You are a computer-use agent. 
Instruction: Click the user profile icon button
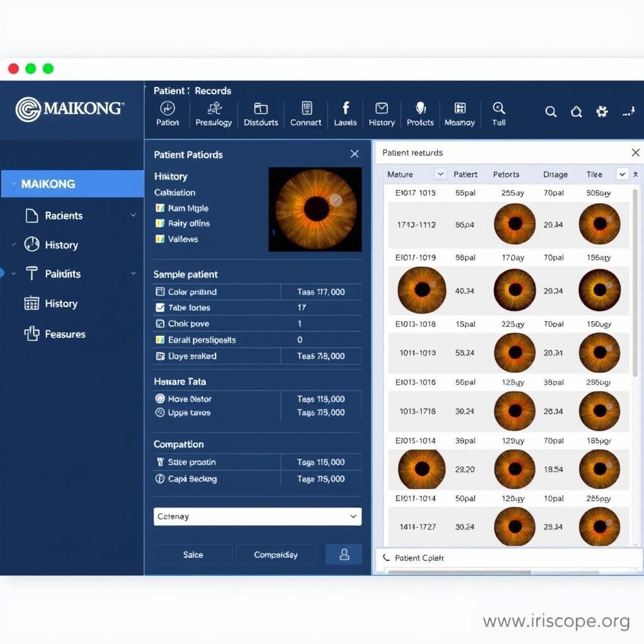click(x=344, y=555)
